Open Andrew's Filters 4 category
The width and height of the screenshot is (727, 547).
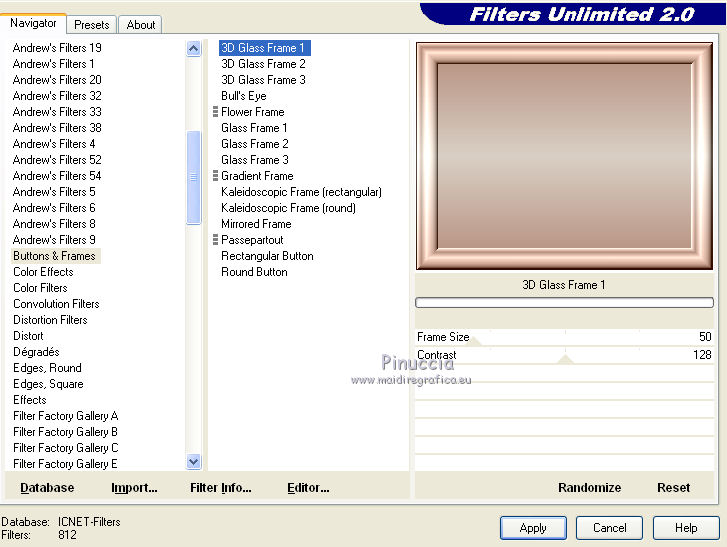(54, 144)
